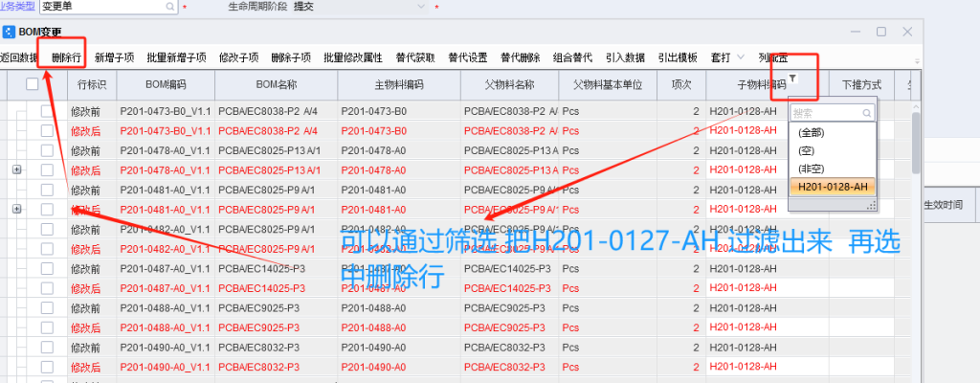Click the 主物料编码 column header
Image resolution: width=980 pixels, height=383 pixels.
click(x=399, y=84)
